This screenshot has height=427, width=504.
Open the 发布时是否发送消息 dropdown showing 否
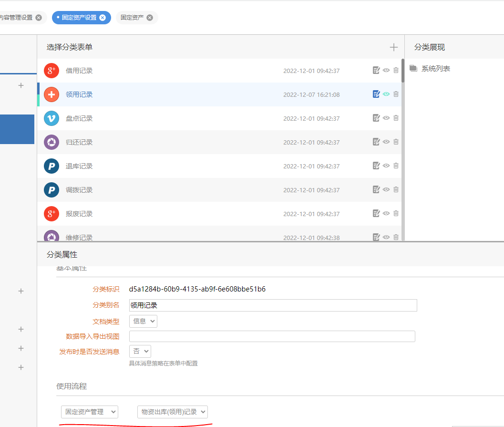[x=140, y=351]
